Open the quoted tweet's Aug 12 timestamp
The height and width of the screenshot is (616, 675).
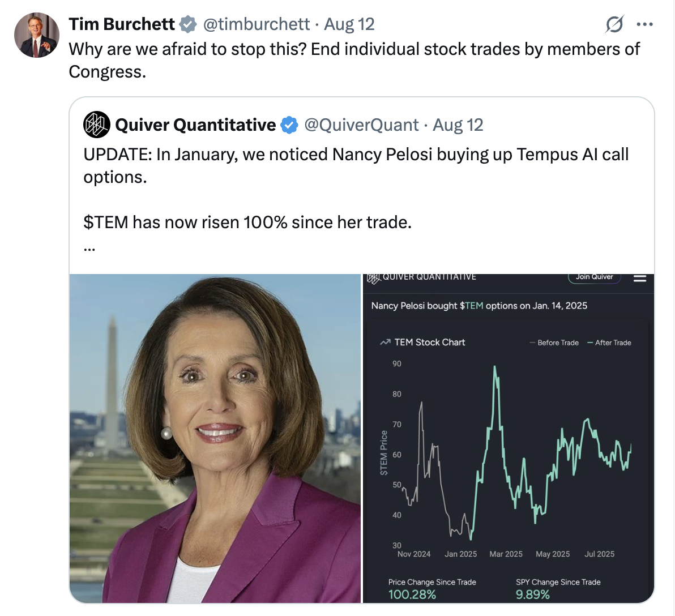pyautogui.click(x=458, y=125)
